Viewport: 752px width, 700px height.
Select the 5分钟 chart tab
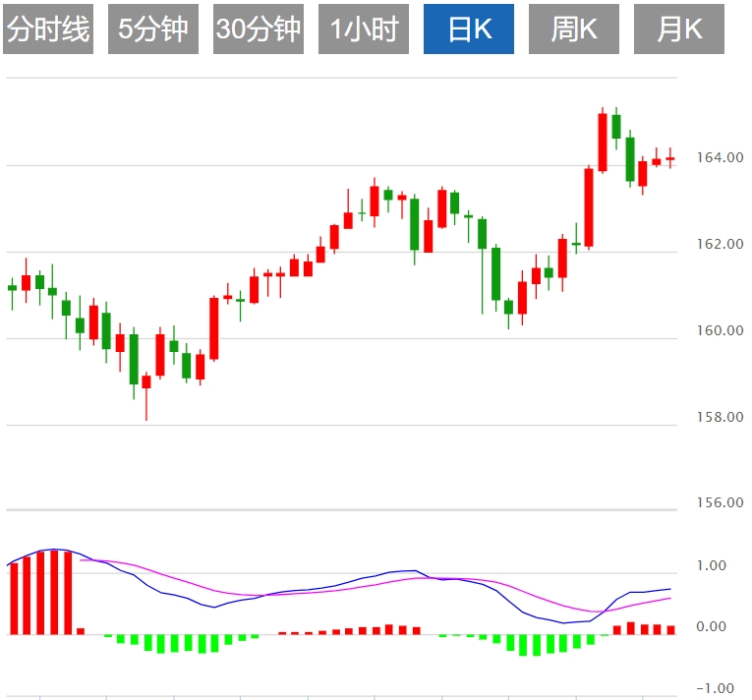(153, 29)
